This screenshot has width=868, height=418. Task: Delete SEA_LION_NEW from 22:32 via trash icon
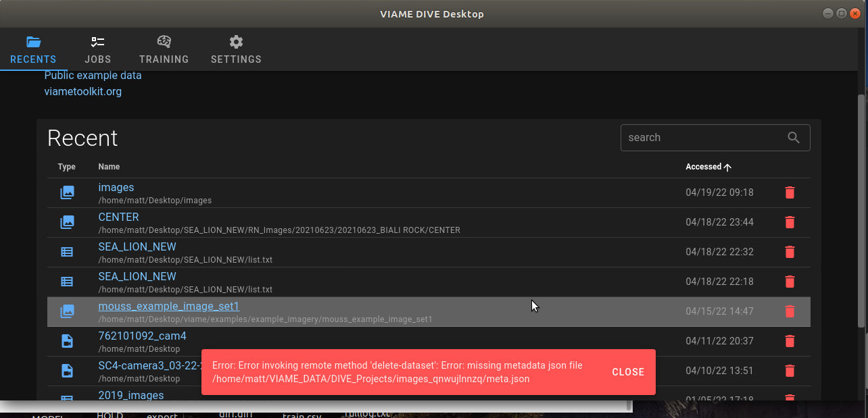[790, 252]
